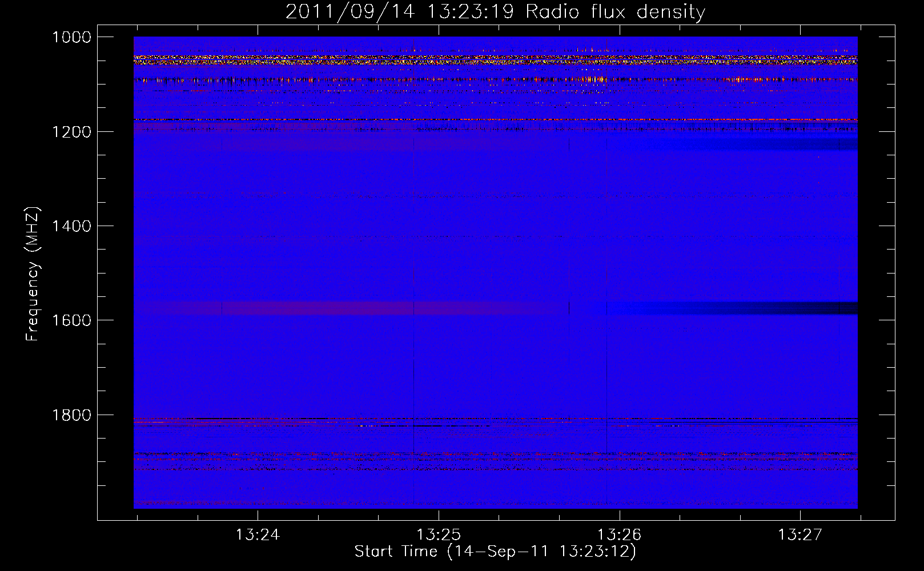Click the 1600 frequency tick label
This screenshot has height=571, width=924.
click(x=71, y=320)
